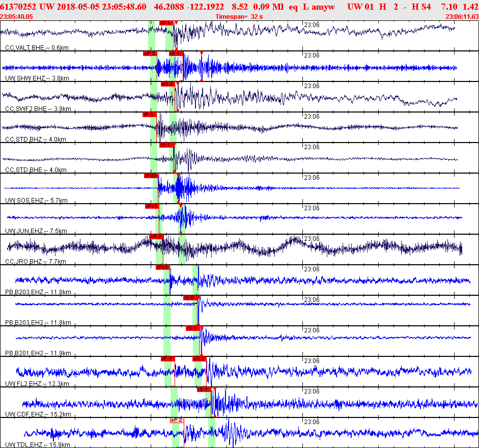479x448 pixels.
Task: Click the S-wave burst on UW.SOS EHZ trace
Action: (180, 188)
